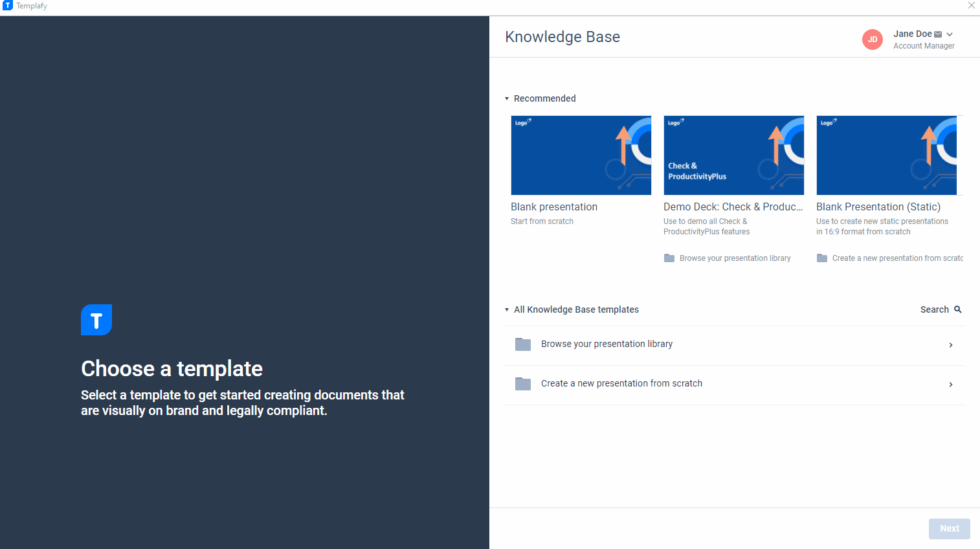Click Search in the templates header
Screen dimensions: 980x549
pyautogui.click(x=935, y=309)
